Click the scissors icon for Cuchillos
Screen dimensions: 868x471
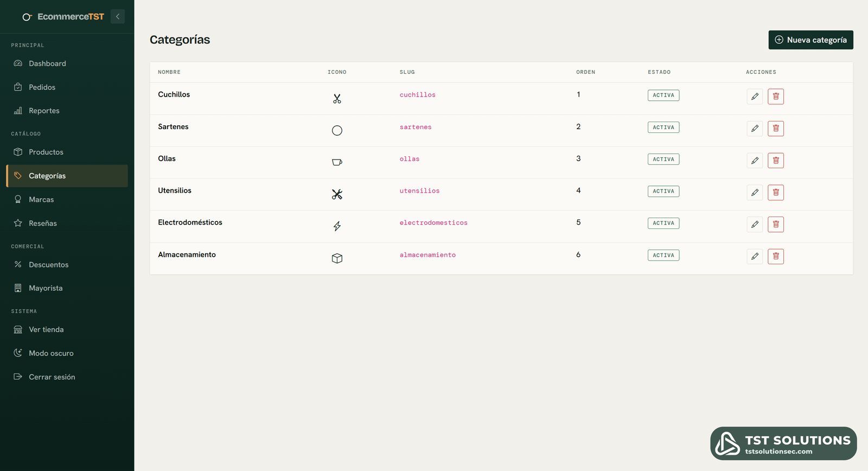pos(337,99)
